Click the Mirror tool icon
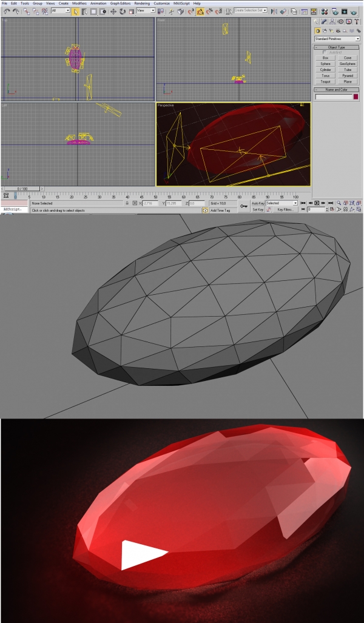The height and width of the screenshot is (623, 364). 274,12
